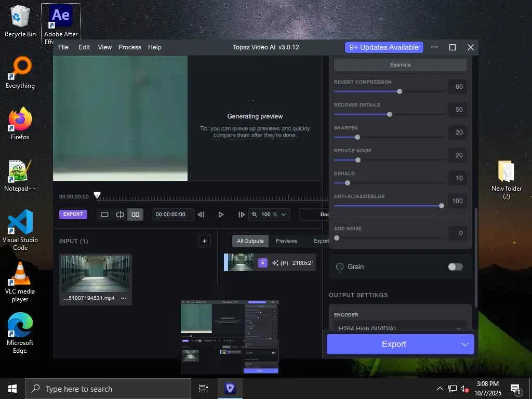The image size is (532, 399).
Task: Switch to the Previews tab
Action: pyautogui.click(x=286, y=241)
